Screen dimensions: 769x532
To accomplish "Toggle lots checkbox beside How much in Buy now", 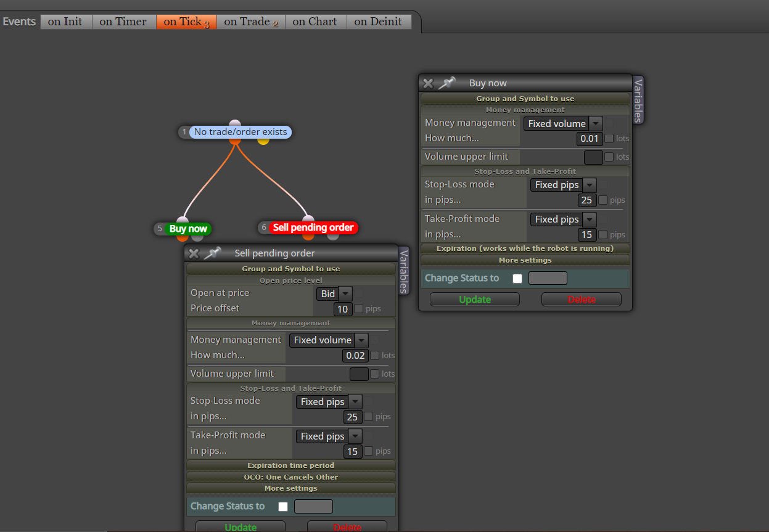I will 609,139.
